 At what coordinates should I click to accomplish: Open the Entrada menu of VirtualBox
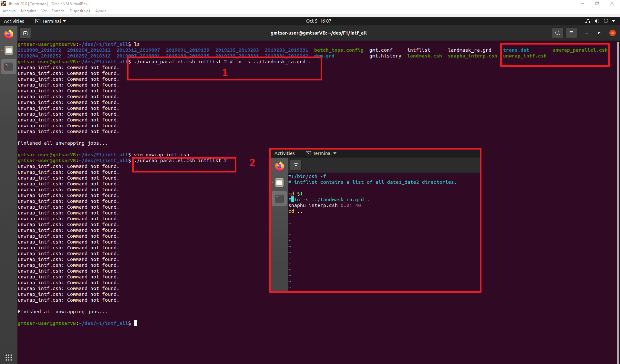(x=58, y=11)
